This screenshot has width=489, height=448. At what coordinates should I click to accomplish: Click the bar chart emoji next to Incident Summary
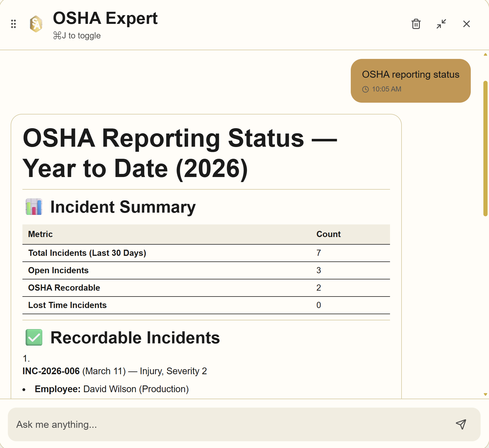pos(34,206)
